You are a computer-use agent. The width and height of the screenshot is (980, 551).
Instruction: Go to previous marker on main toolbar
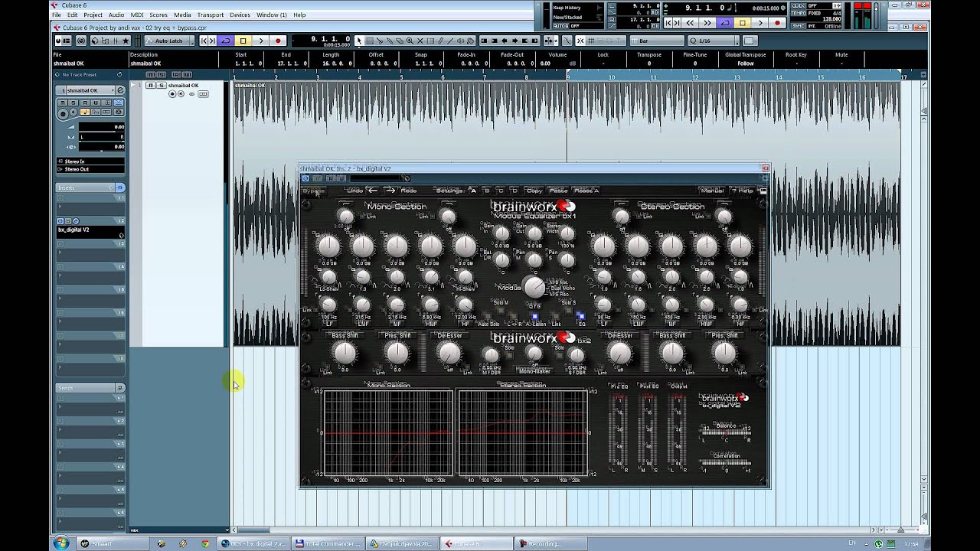[x=204, y=41]
